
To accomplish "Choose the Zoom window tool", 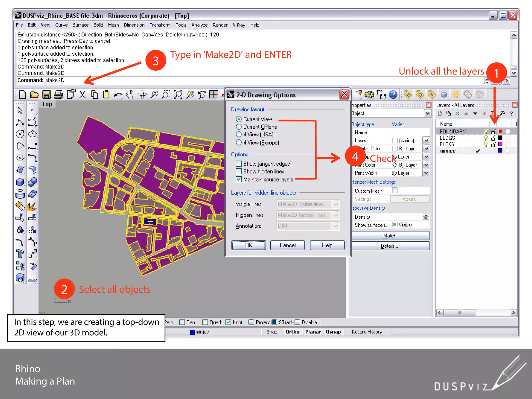I will [166, 95].
